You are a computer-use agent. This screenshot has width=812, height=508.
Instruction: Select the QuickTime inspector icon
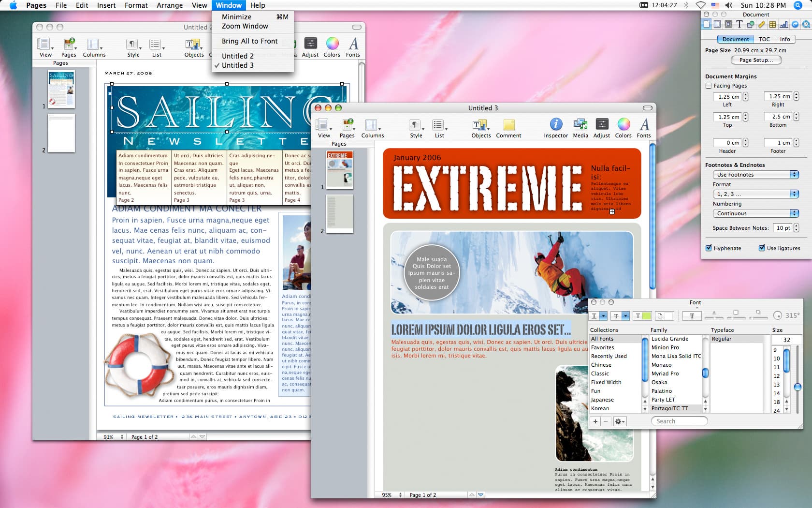806,24
